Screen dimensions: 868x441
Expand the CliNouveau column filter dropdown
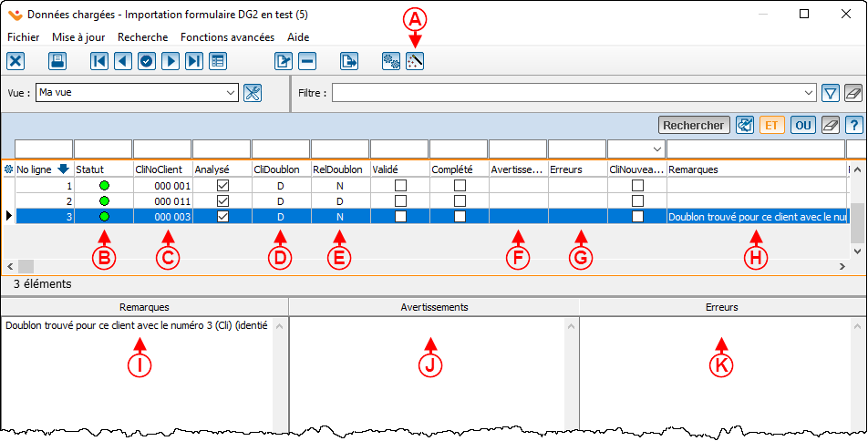656,149
